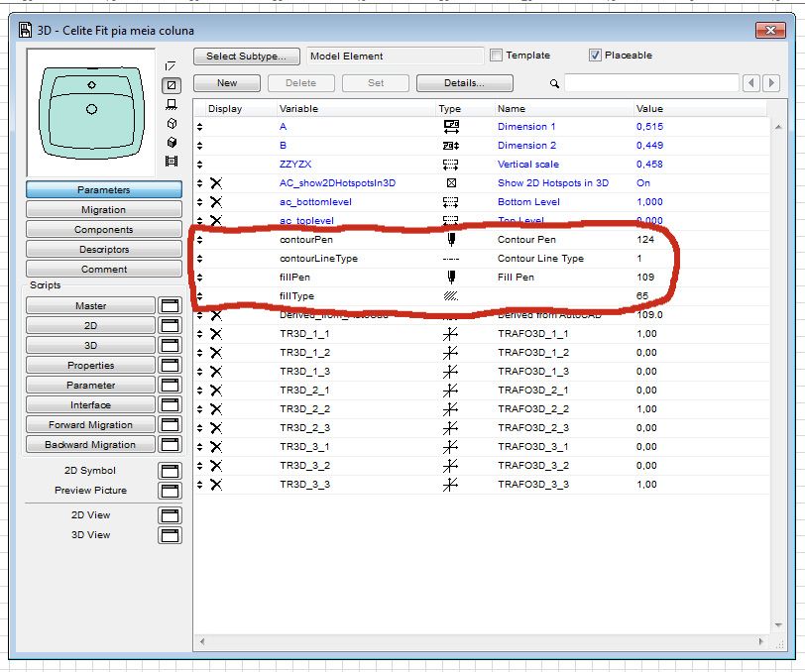
Task: Click reorder arrows for contourPen row
Action: 199,240
